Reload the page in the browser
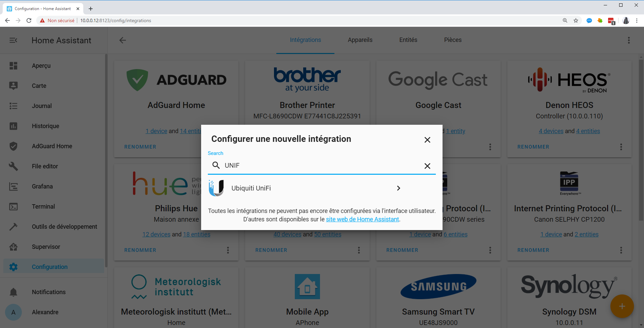 (29, 20)
